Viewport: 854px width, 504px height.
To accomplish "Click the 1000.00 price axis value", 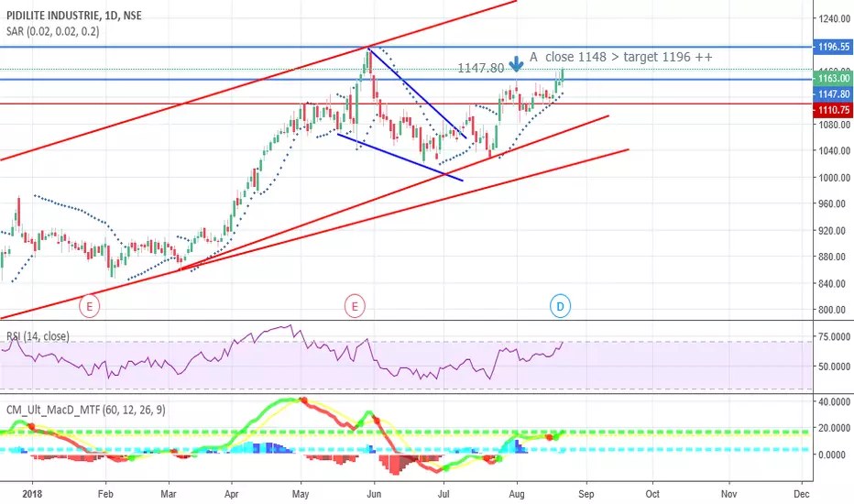I will pos(834,178).
